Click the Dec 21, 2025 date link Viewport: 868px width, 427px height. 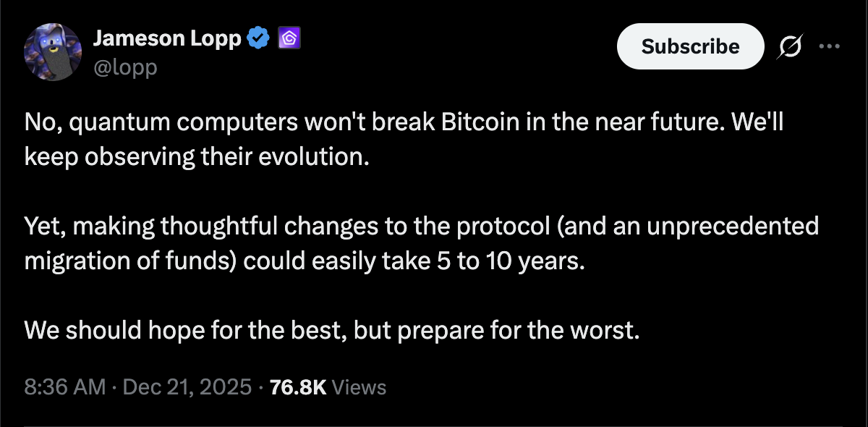pyautogui.click(x=184, y=386)
